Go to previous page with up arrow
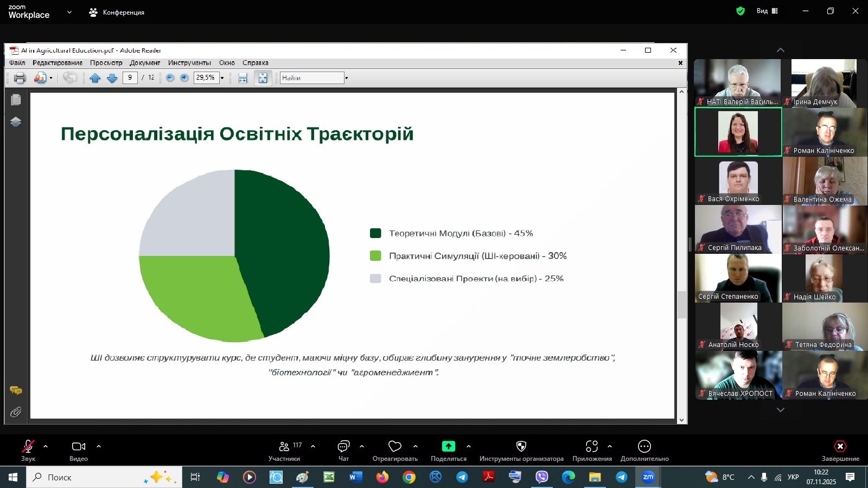 coord(95,78)
